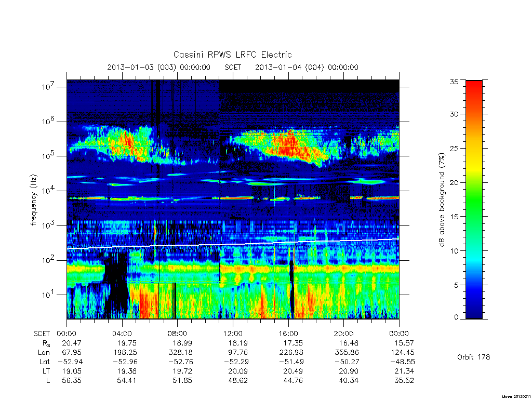Click the Rs value '15.57'

(x=404, y=343)
